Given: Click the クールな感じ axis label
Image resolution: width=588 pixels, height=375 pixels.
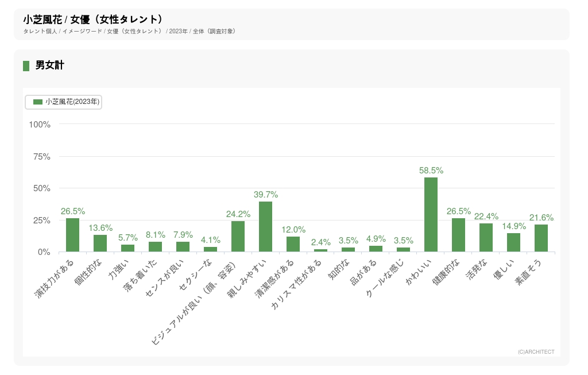Looking at the screenshot, I should pyautogui.click(x=385, y=279).
